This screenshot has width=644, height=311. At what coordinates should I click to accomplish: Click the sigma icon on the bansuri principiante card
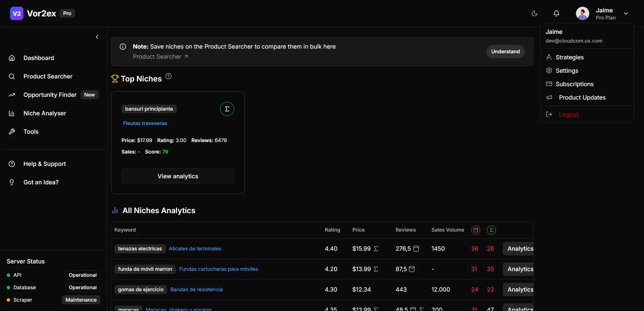[x=227, y=109]
